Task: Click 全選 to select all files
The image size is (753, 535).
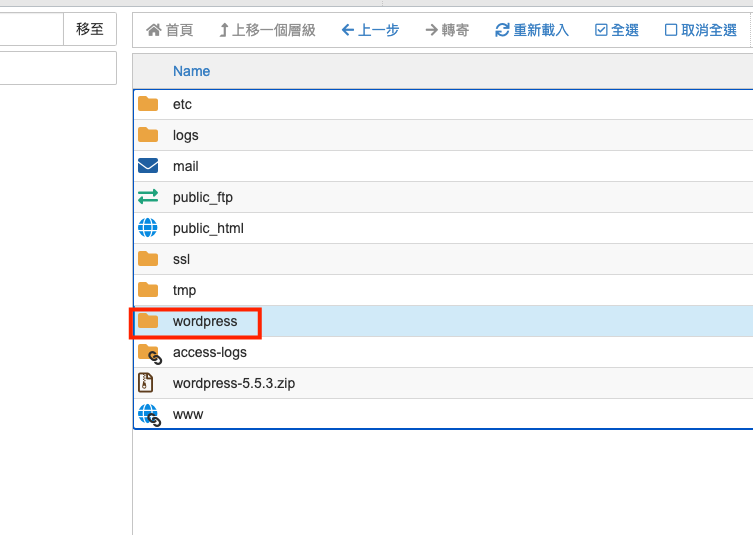Action: click(x=617, y=30)
